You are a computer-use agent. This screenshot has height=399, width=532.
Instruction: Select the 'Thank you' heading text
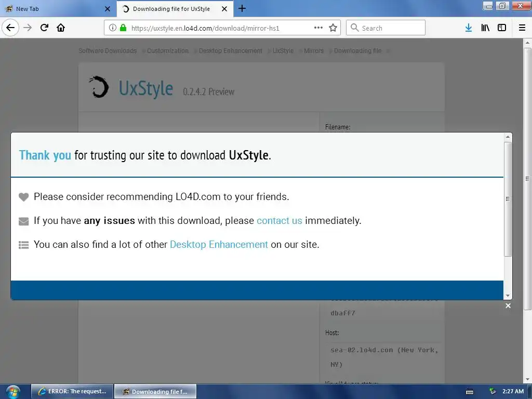point(45,155)
